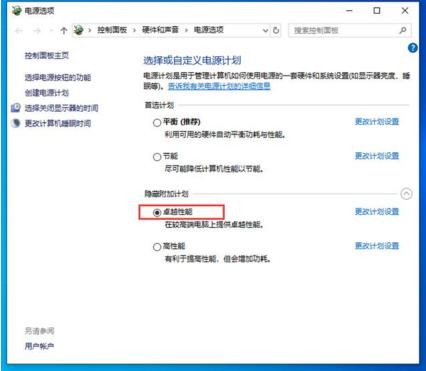Viewport: 426px width, 371px height.
Task: Open 更改计算机睡眠时间 link
Action: tap(58, 123)
